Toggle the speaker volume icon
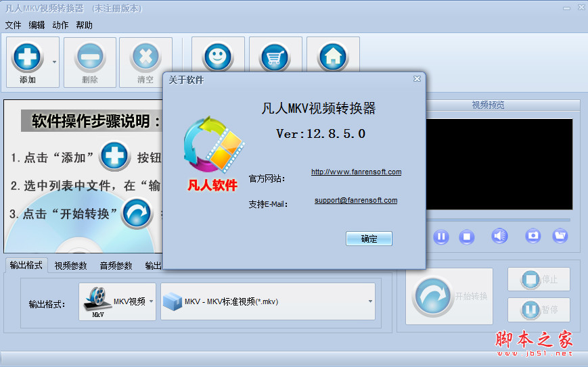This screenshot has height=367, width=588. [499, 236]
